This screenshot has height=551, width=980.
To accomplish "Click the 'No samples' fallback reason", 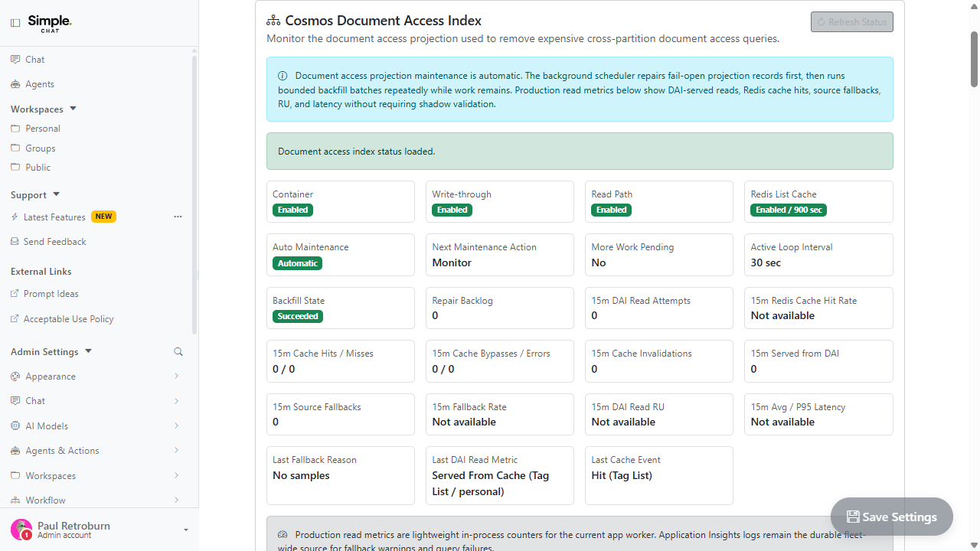I will click(x=301, y=475).
